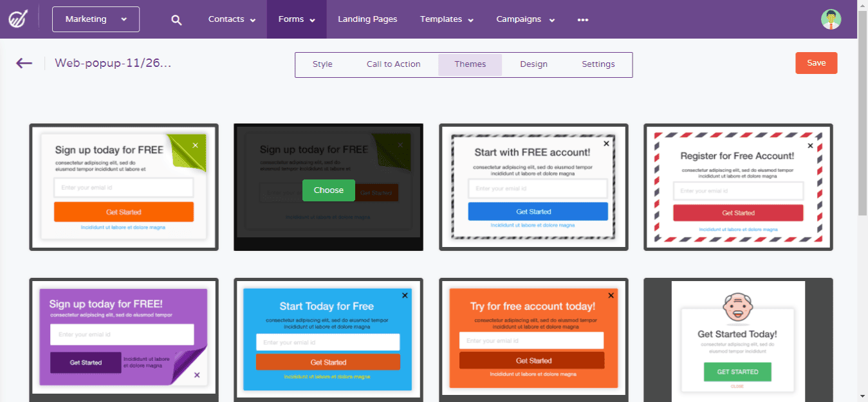
Task: Switch to the Design tab
Action: click(x=533, y=64)
